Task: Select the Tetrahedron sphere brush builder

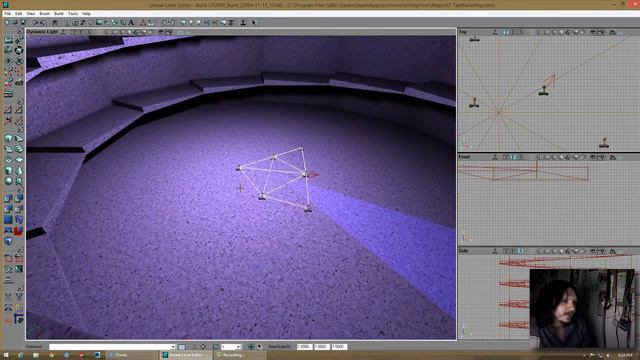Action: (x=8, y=181)
